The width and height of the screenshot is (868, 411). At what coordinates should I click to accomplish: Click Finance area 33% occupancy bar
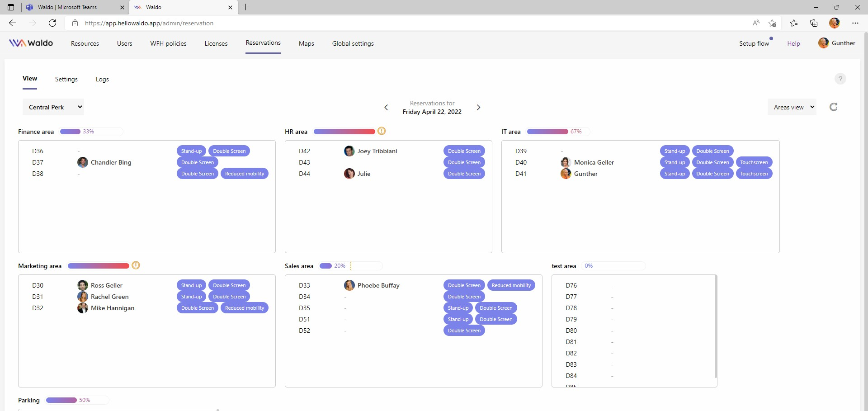[x=91, y=132]
